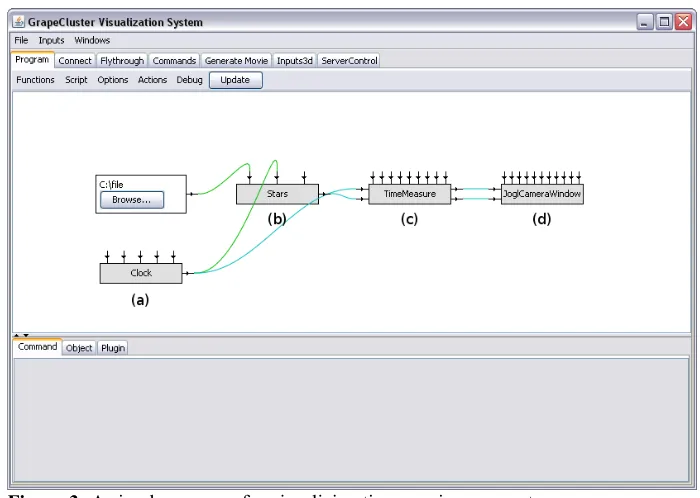Click the file browser node output port
Screen dimensions: 700x498
coord(192,194)
